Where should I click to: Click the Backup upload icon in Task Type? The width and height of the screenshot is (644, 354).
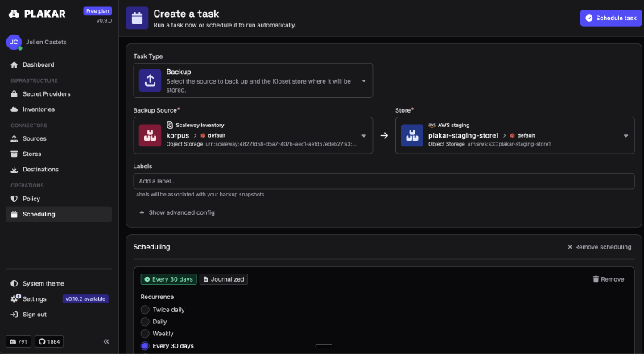pyautogui.click(x=150, y=80)
